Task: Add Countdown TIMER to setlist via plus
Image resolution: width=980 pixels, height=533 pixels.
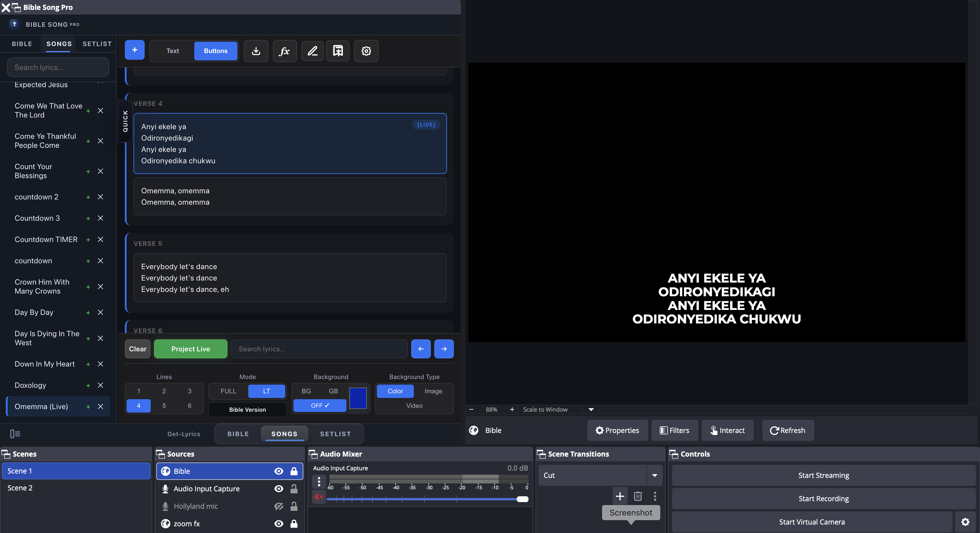Action: (88, 240)
